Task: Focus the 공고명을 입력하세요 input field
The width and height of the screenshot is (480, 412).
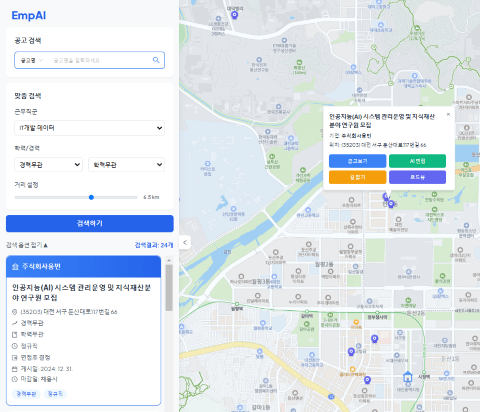Action: pos(100,60)
